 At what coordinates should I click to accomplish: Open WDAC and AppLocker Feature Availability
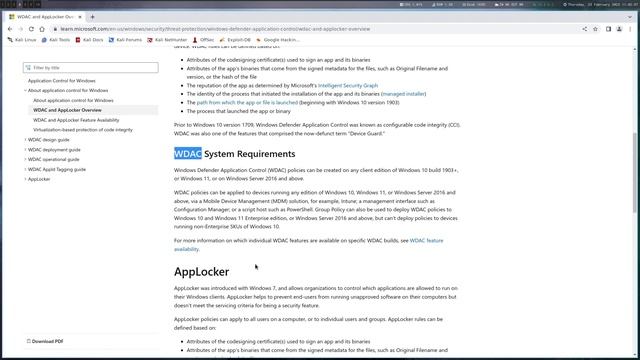click(x=76, y=120)
